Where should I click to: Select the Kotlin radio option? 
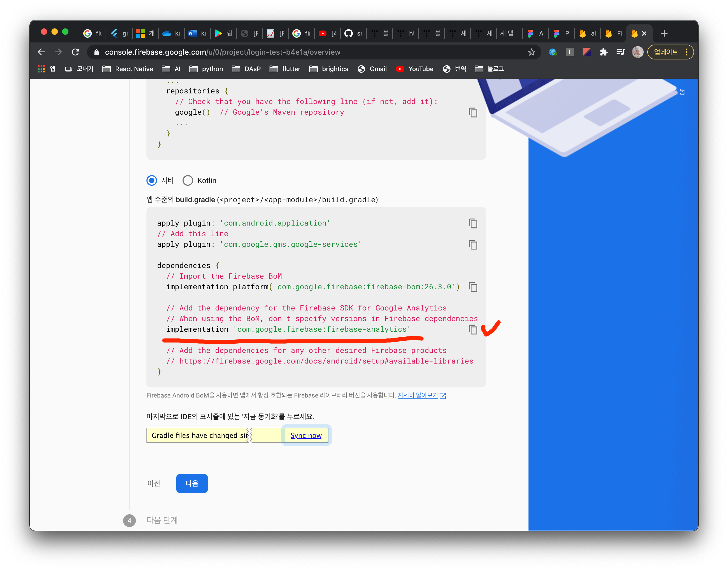(188, 180)
